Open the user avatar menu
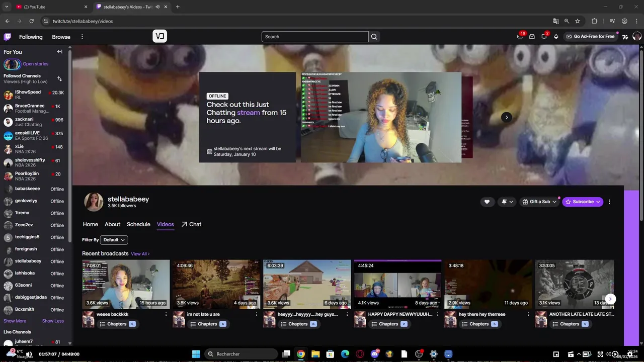Viewport: 644px width, 362px height. pyautogui.click(x=637, y=36)
